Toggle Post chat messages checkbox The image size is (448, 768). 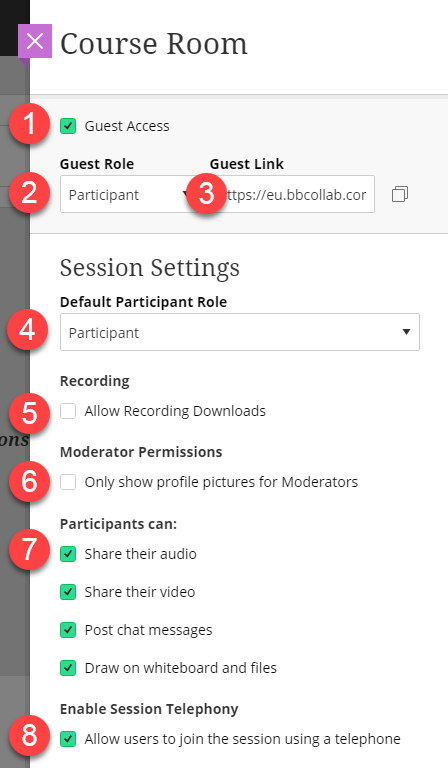[68, 630]
